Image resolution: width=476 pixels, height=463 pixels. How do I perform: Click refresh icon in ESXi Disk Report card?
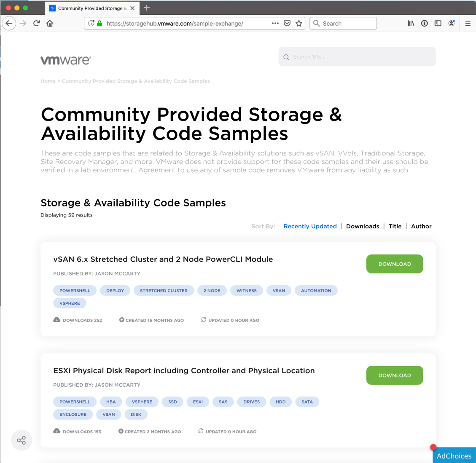click(201, 431)
